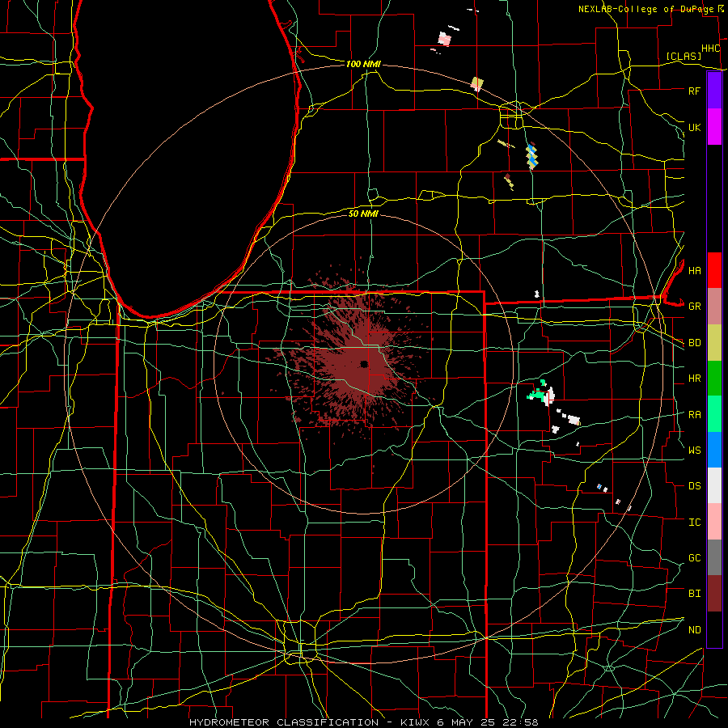Click the GR graupel legend swatch
Screen dimensions: 728x728
(x=714, y=306)
